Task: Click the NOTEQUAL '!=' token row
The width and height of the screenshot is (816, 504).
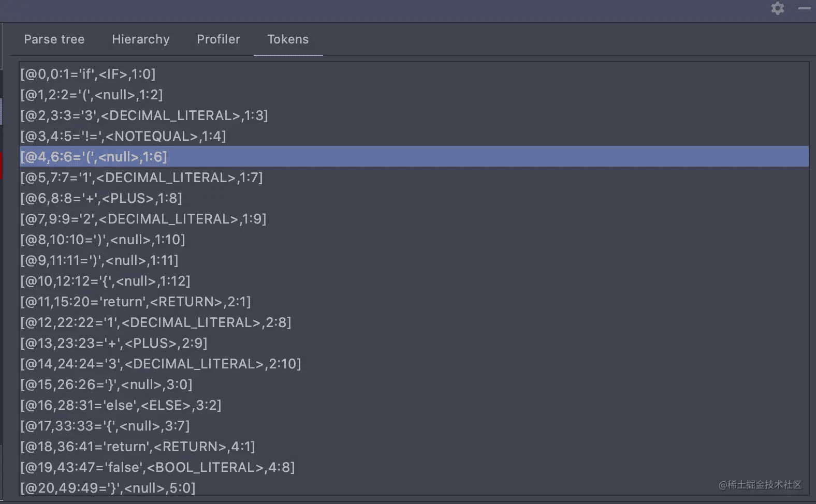Action: (123, 136)
